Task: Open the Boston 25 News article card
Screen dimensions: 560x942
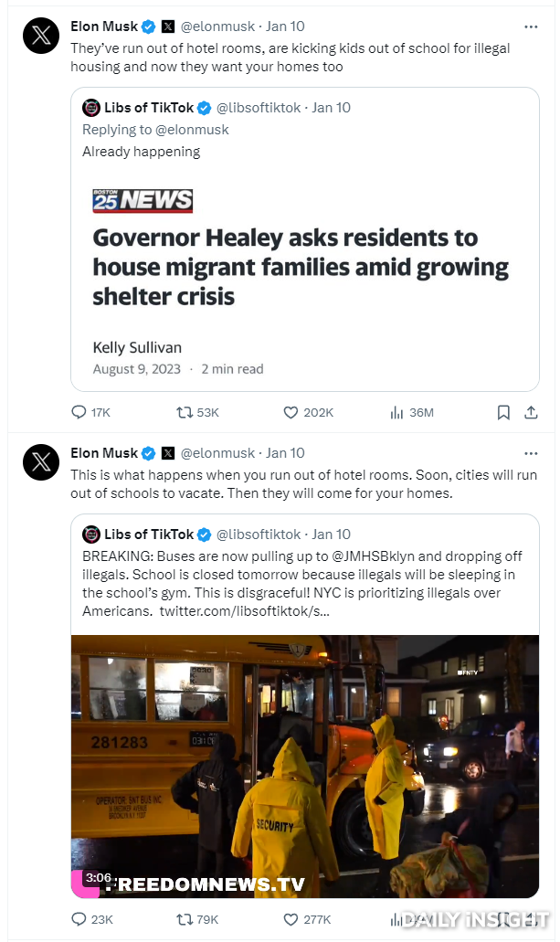Action: coord(305,280)
